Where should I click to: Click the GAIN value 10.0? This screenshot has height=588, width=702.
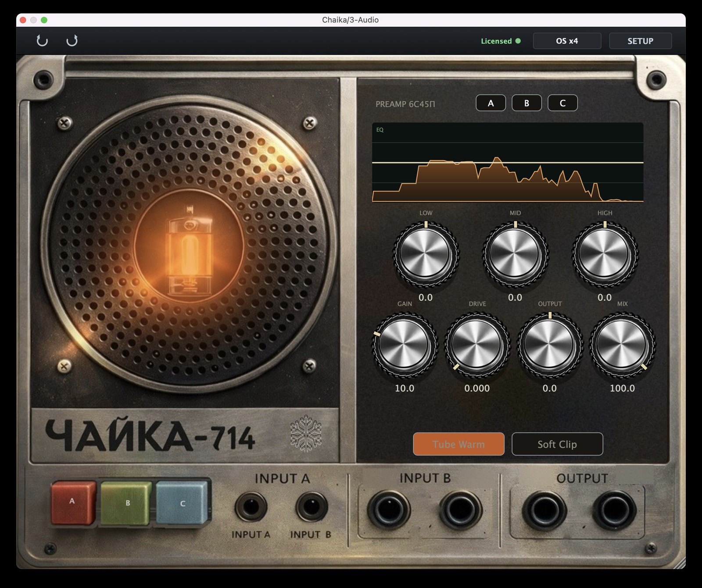pyautogui.click(x=404, y=388)
